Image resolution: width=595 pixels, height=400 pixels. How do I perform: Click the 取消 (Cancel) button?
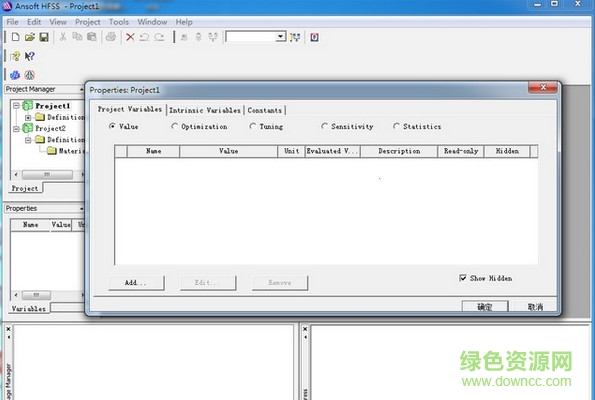(535, 307)
